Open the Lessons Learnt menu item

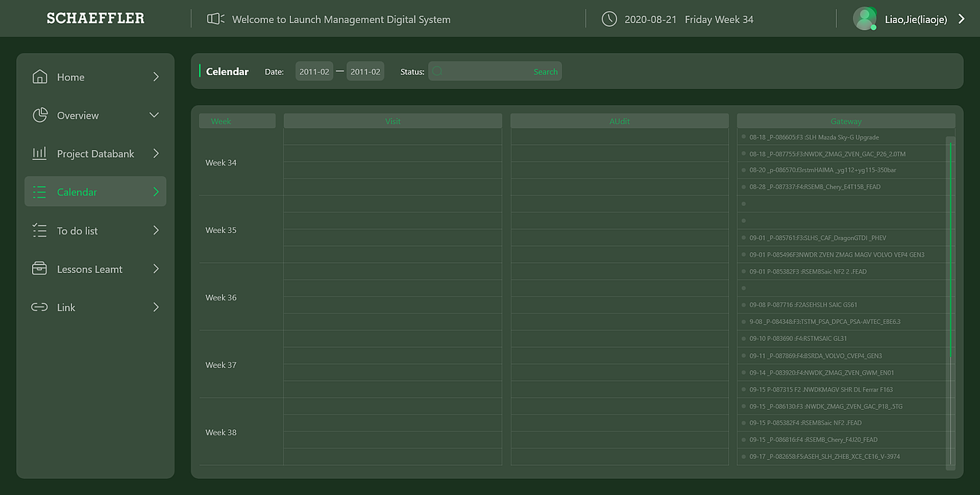pos(96,269)
